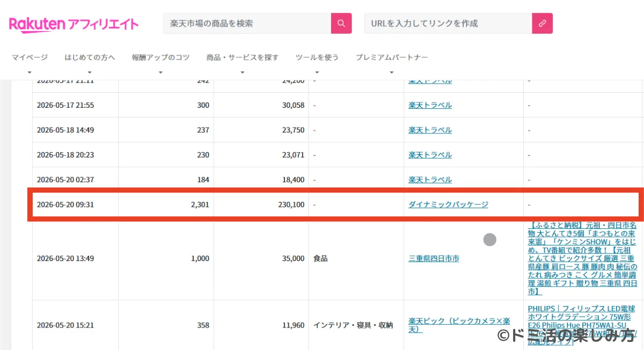Open the 三重県四日市市 shop link

click(x=434, y=258)
